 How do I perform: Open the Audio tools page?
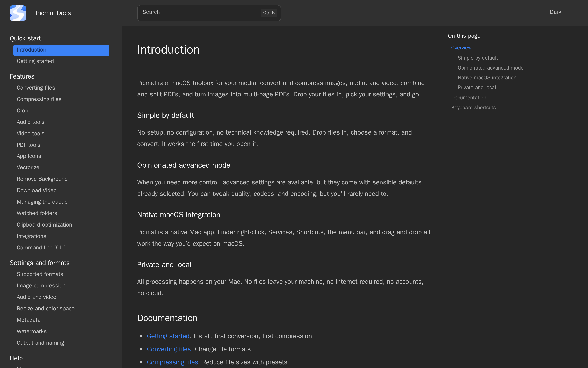pos(30,122)
